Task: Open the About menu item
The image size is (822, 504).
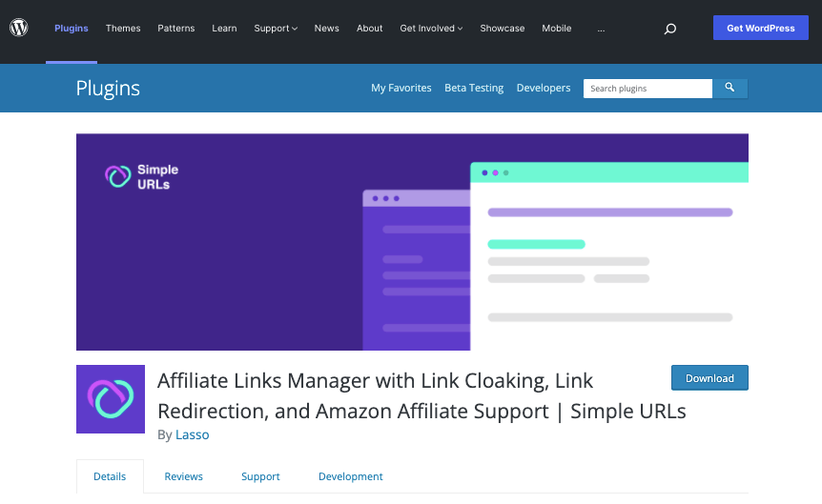Action: pyautogui.click(x=370, y=29)
